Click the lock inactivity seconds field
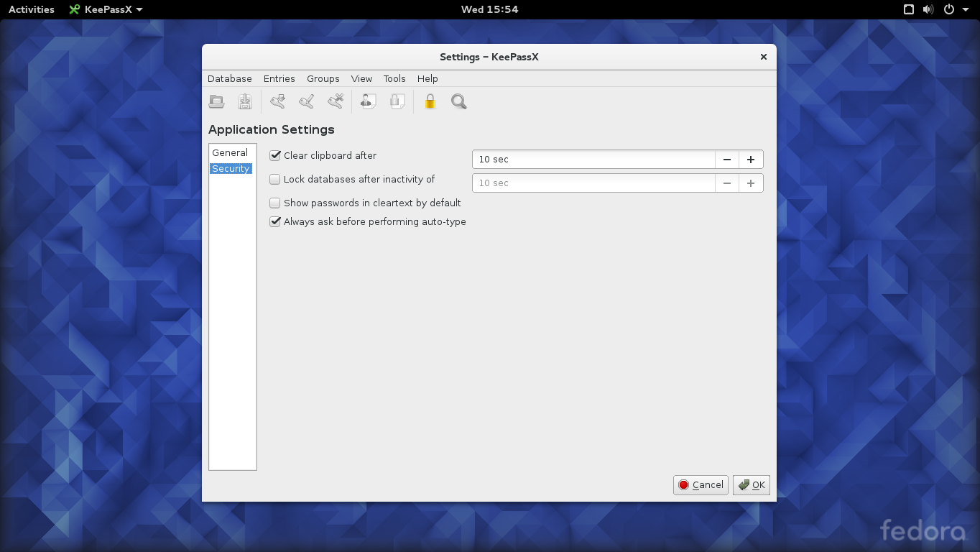Viewport: 980px width, 552px height. point(593,183)
